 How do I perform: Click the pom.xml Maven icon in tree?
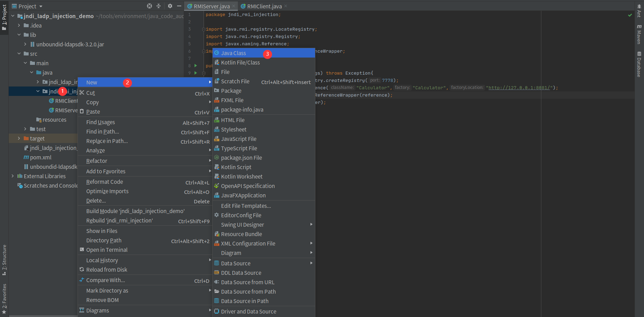pos(26,157)
